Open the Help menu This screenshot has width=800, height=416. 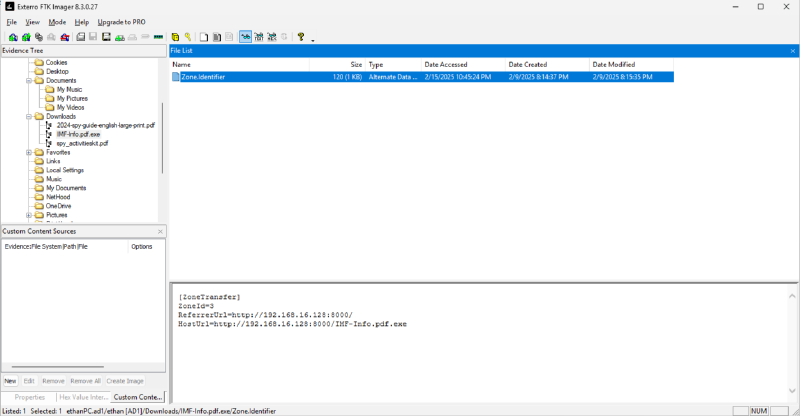[x=82, y=22]
